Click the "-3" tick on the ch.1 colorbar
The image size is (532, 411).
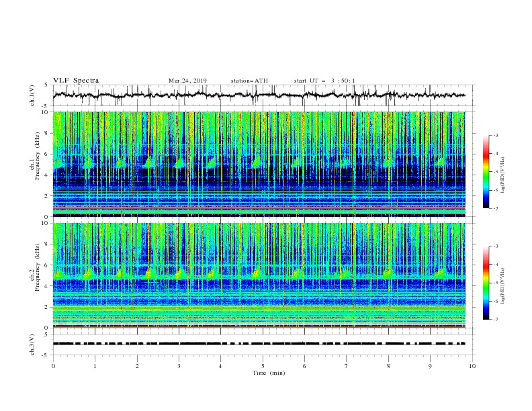click(x=495, y=135)
